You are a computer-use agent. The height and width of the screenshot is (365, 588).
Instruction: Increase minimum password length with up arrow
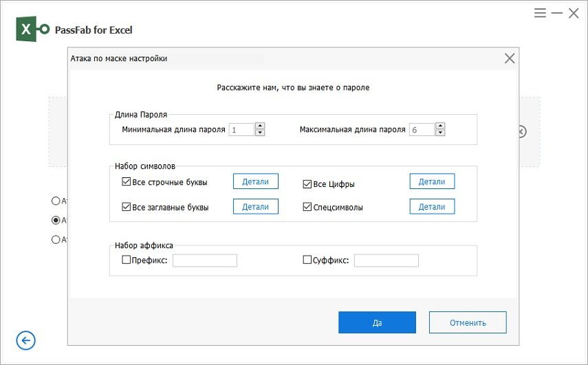tap(260, 126)
